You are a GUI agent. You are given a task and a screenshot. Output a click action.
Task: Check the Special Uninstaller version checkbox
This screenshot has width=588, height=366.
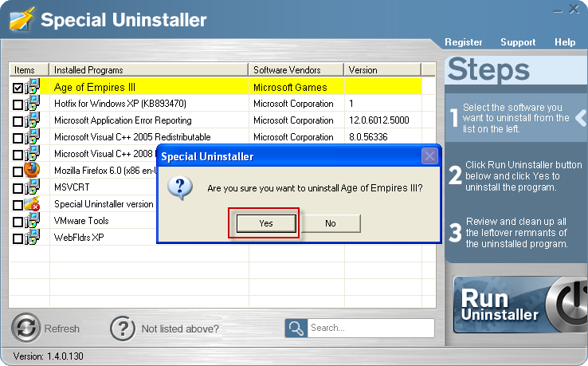pyautogui.click(x=18, y=205)
